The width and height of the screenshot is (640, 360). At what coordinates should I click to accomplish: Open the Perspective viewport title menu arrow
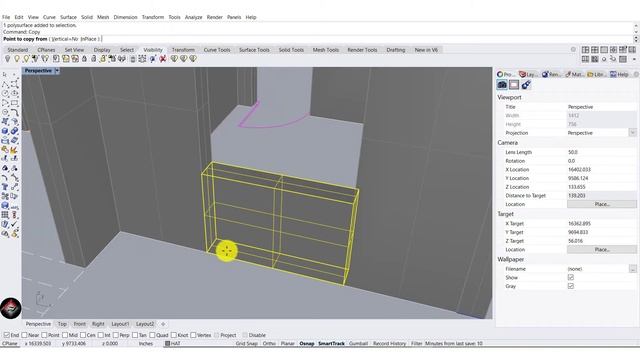pos(57,71)
